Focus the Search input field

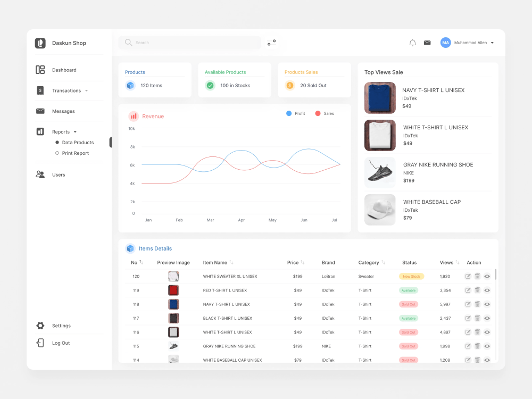[190, 43]
